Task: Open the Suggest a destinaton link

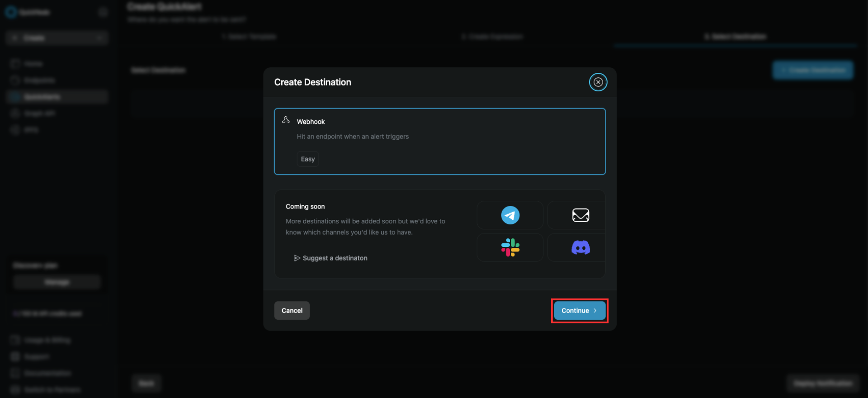Action: click(x=330, y=258)
